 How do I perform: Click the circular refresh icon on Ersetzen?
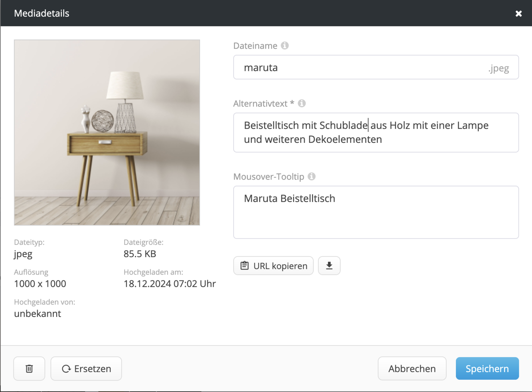click(x=67, y=368)
